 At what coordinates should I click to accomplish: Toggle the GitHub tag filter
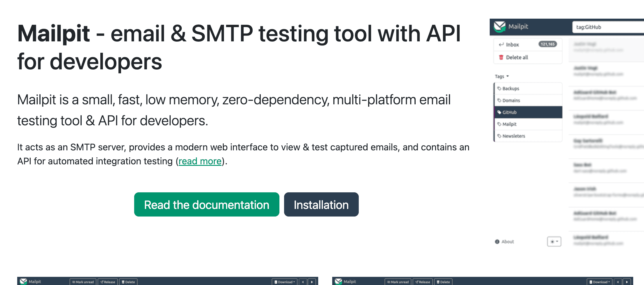point(509,112)
